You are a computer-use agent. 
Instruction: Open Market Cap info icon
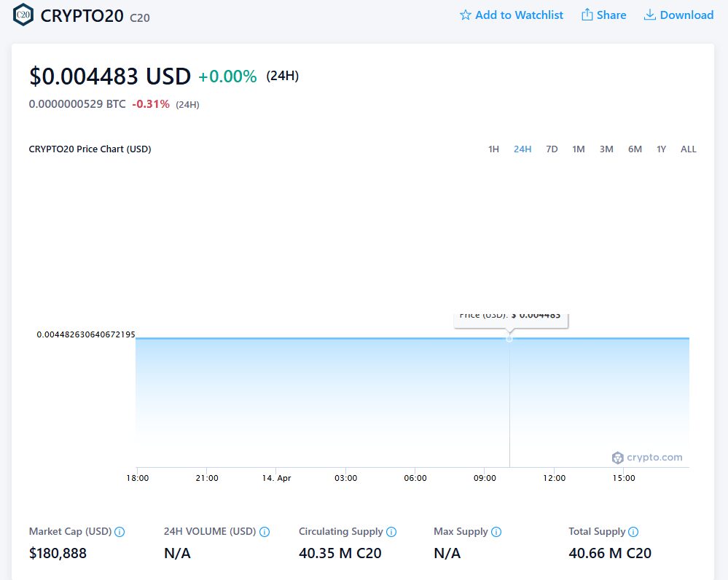tap(120, 532)
